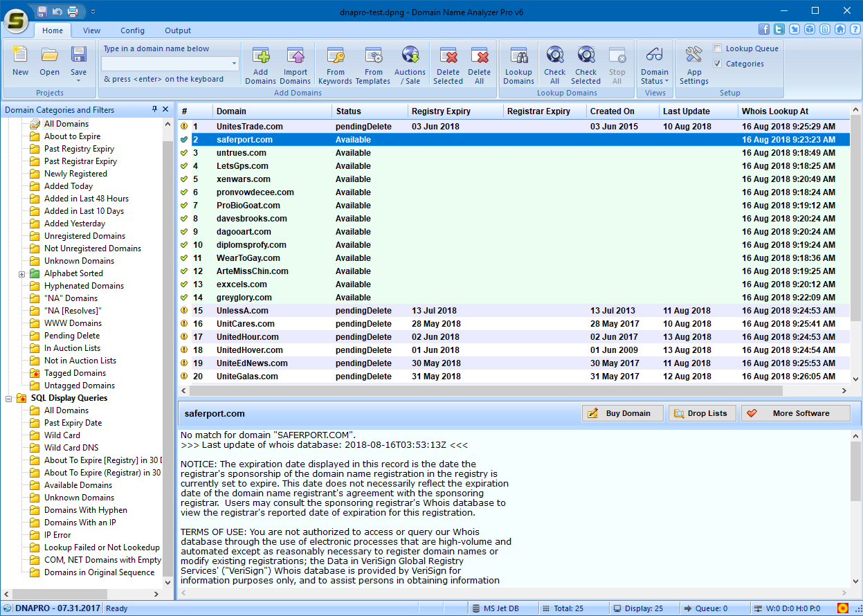
Task: Click the Drop Lists button
Action: [x=702, y=413]
